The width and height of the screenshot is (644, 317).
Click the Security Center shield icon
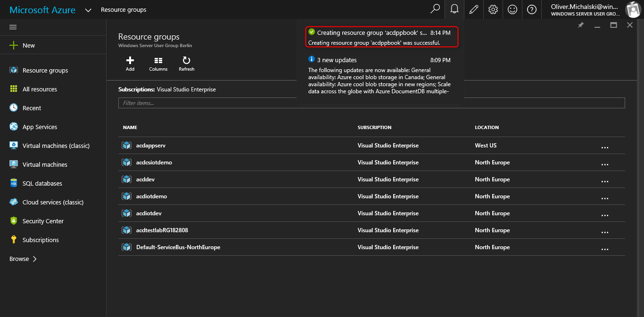[x=14, y=221]
